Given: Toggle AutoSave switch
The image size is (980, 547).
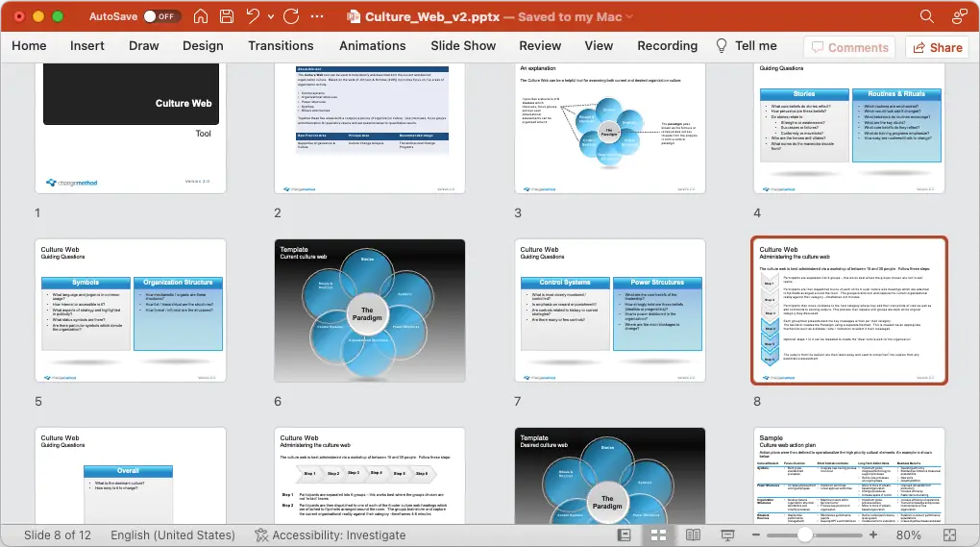Looking at the screenshot, I should 161,16.
